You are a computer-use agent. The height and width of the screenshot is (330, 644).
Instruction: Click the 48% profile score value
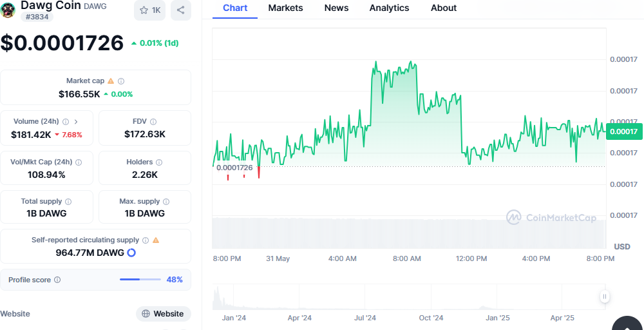(x=175, y=280)
